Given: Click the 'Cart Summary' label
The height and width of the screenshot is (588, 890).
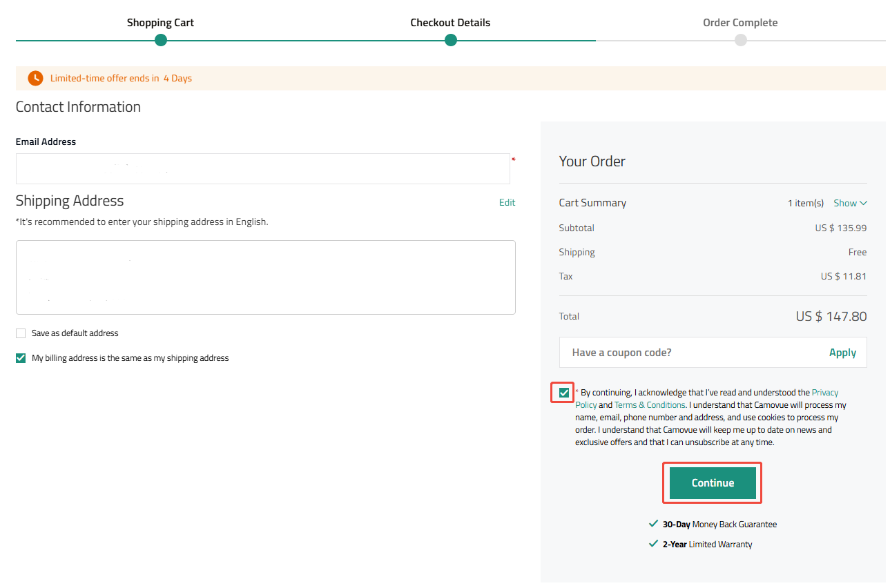Looking at the screenshot, I should (x=592, y=203).
